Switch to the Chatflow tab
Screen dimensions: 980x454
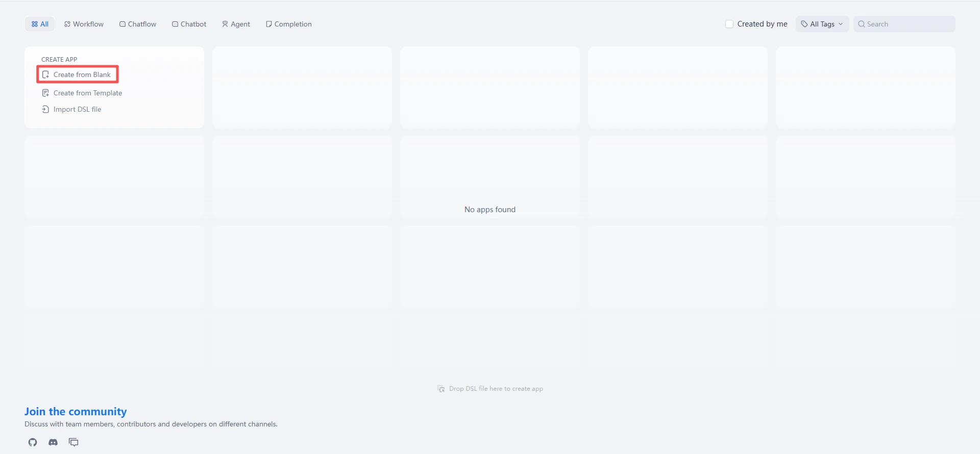tap(138, 24)
